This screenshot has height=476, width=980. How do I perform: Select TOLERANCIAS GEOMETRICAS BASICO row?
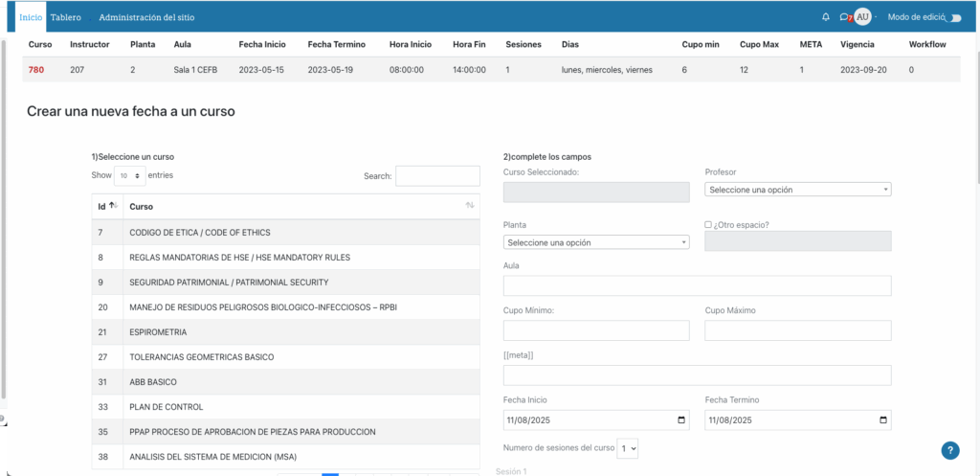click(285, 357)
